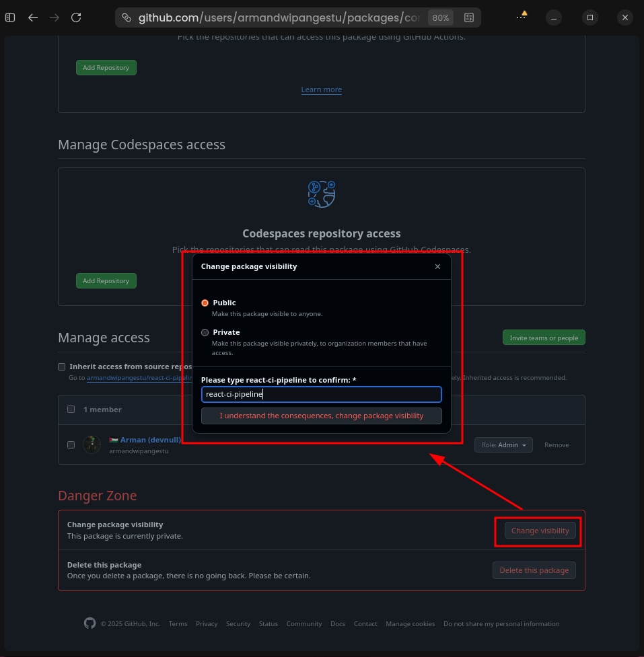The height and width of the screenshot is (657, 644).
Task: Close the Change package visibility dialog
Action: coord(437,266)
